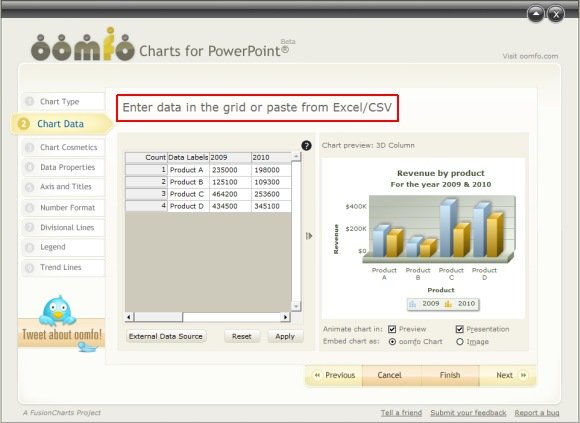Click the row 1 header
The image size is (580, 423).
(x=146, y=170)
